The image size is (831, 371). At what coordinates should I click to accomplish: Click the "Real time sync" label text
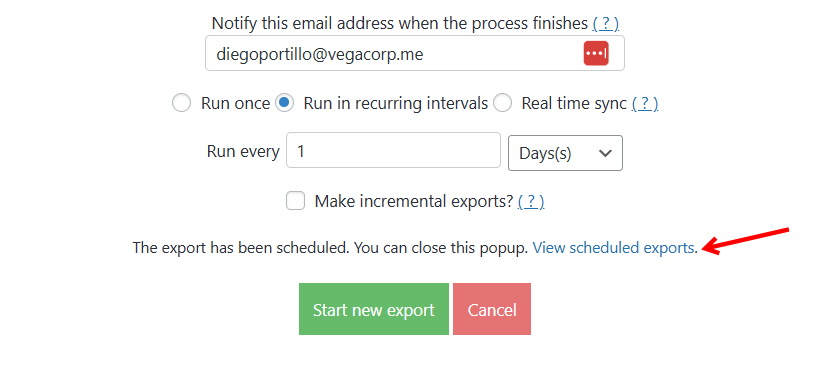click(574, 103)
